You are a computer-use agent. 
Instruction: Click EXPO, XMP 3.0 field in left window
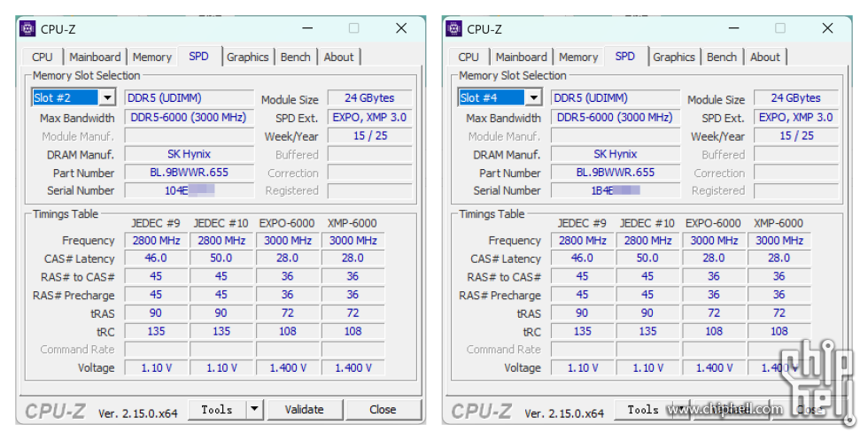point(370,118)
